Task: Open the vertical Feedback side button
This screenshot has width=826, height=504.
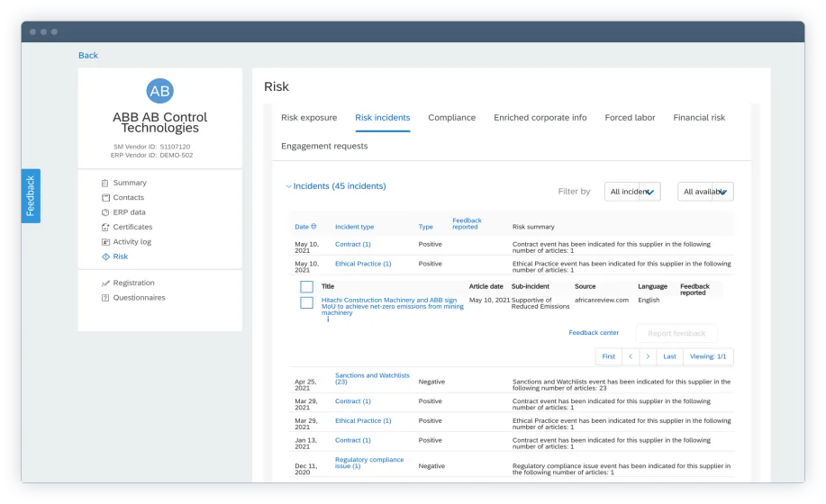Action: coord(31,195)
